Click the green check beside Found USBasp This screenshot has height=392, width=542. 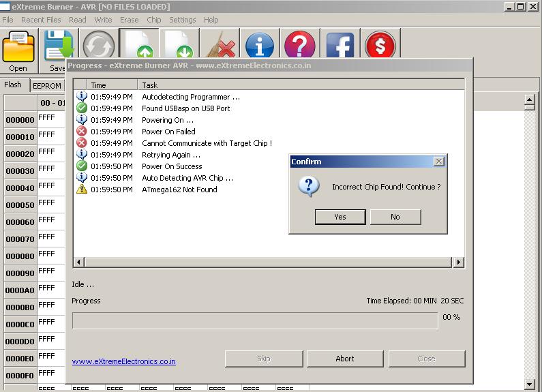click(82, 108)
